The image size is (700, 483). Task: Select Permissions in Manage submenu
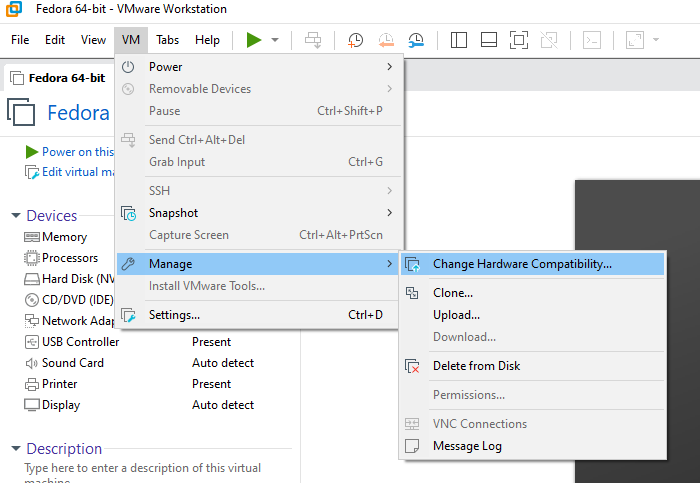click(x=533, y=395)
